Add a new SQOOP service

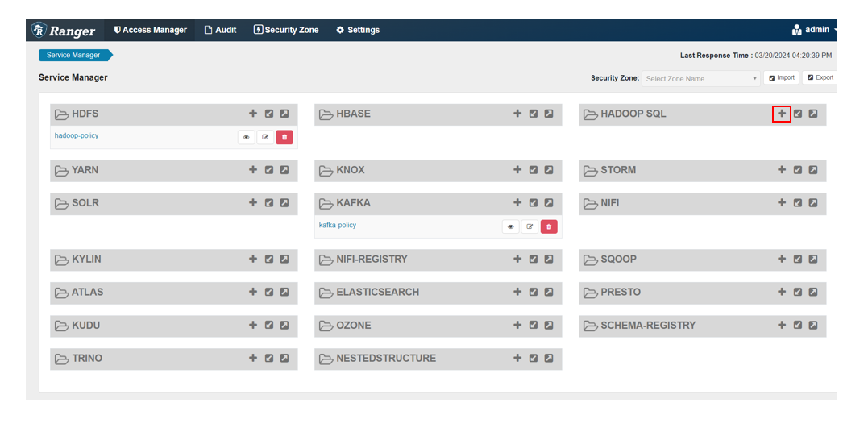click(782, 259)
